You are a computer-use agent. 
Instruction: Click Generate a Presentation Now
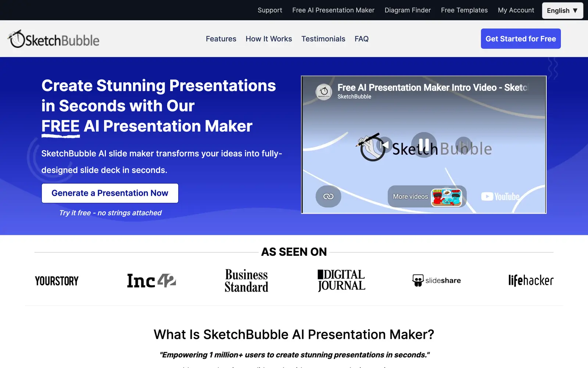[x=110, y=193]
